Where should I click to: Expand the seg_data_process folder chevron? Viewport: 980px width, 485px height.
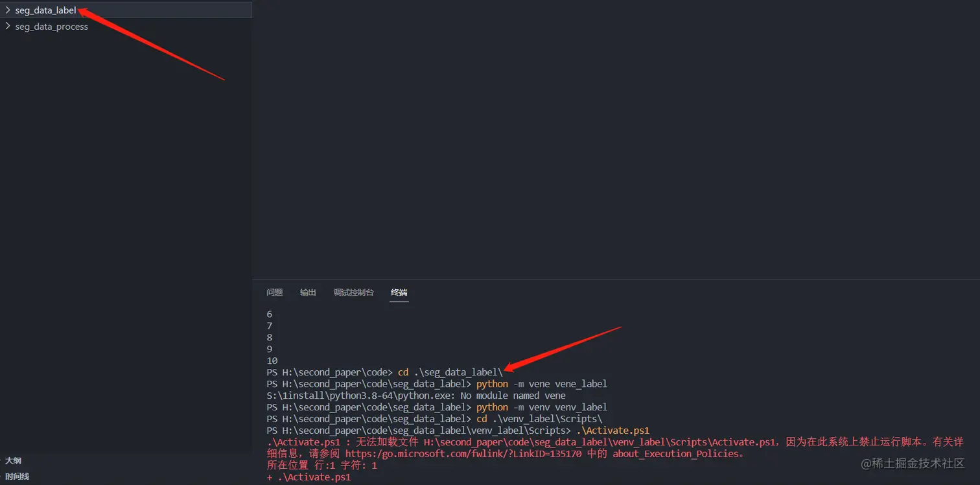pos(8,27)
